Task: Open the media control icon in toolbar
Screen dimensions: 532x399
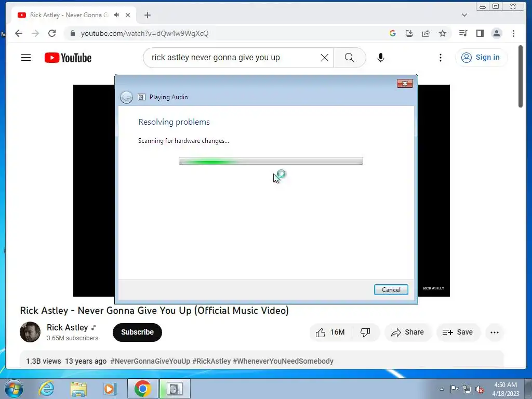Action: pos(463,33)
